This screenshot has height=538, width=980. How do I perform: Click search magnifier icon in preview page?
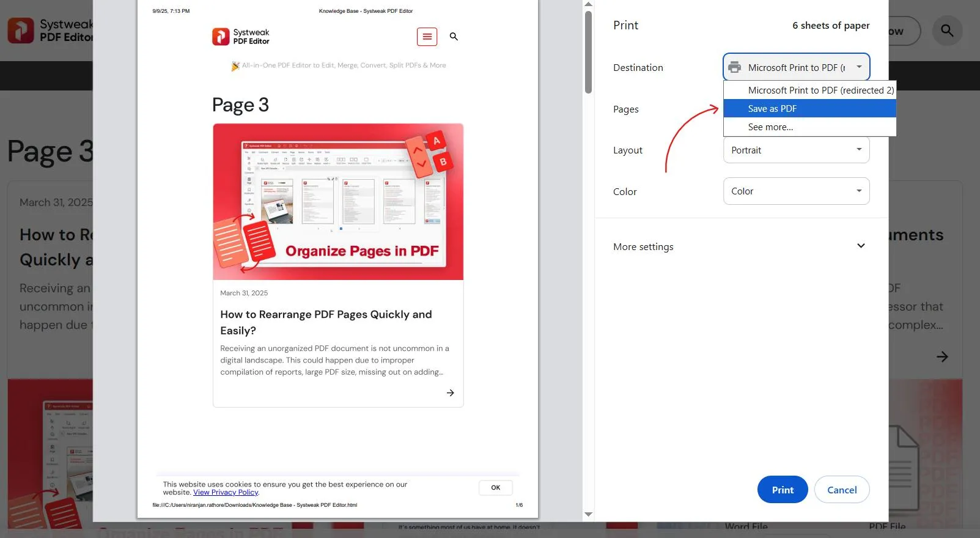tap(454, 37)
